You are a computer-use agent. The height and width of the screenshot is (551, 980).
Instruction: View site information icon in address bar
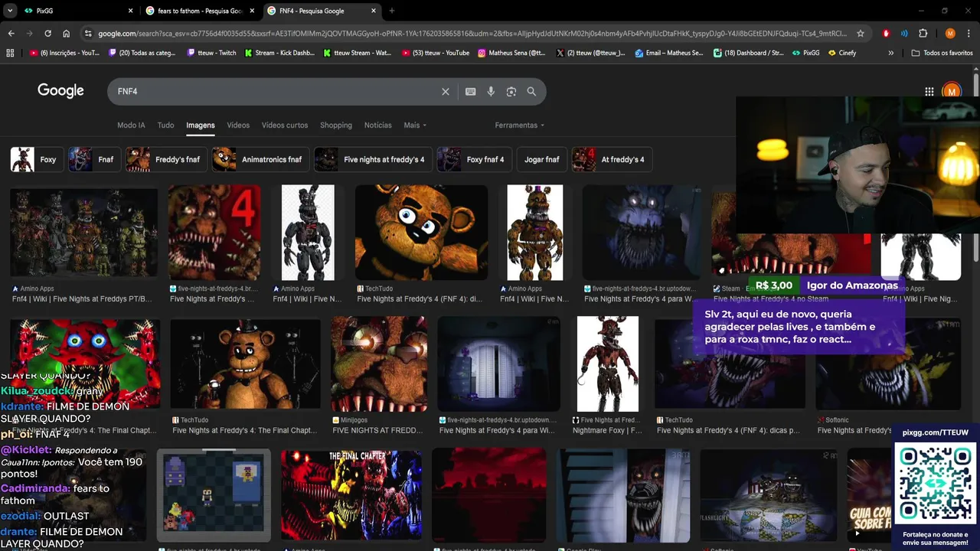point(88,34)
